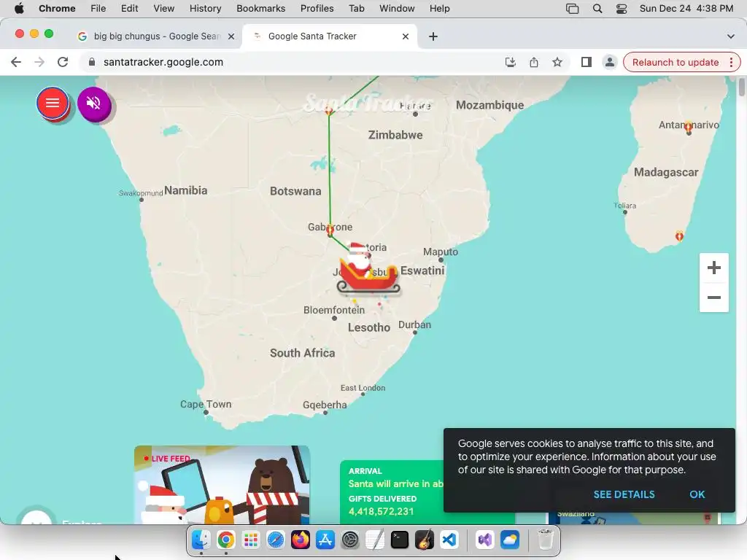Open the tab search dropdown arrow
Viewport: 747px width, 560px height.
(730, 36)
